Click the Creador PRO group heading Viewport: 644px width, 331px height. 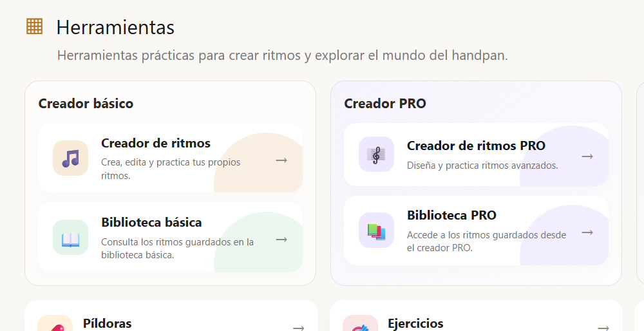coord(385,104)
